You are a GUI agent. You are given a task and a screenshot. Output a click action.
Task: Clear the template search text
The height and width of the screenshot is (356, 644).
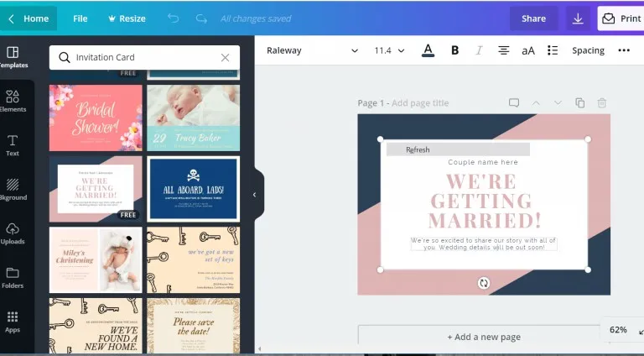click(x=225, y=58)
